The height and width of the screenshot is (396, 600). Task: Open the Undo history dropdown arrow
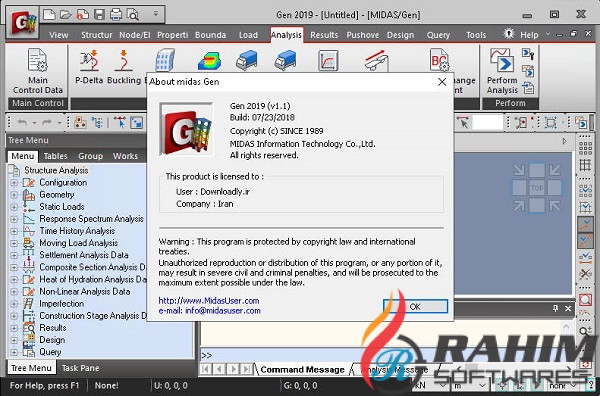tap(34, 123)
